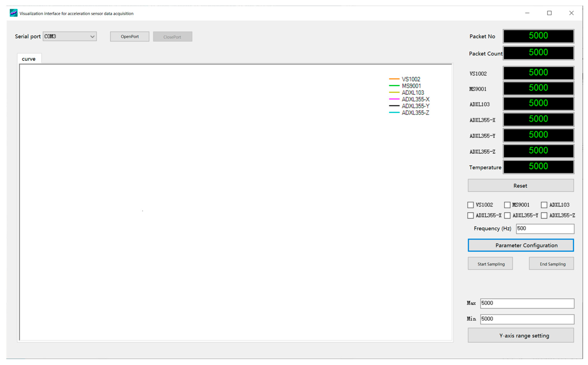The height and width of the screenshot is (365, 588).
Task: Tick the MS9001 channel checkbox
Action: tap(507, 205)
